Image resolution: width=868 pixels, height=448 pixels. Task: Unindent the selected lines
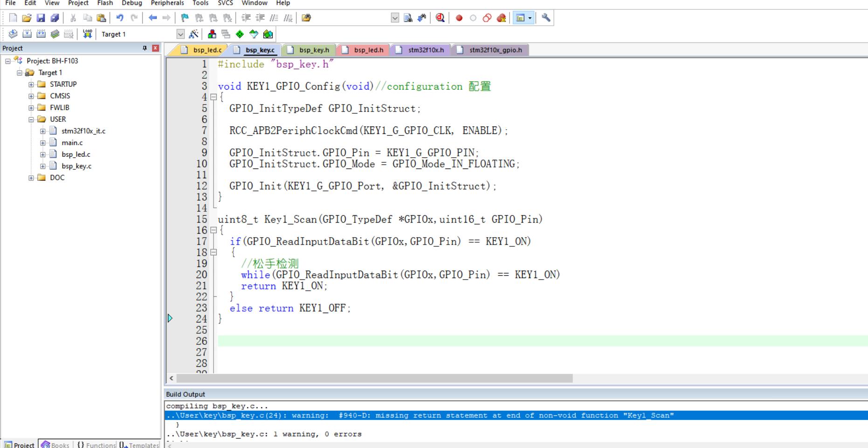(260, 18)
